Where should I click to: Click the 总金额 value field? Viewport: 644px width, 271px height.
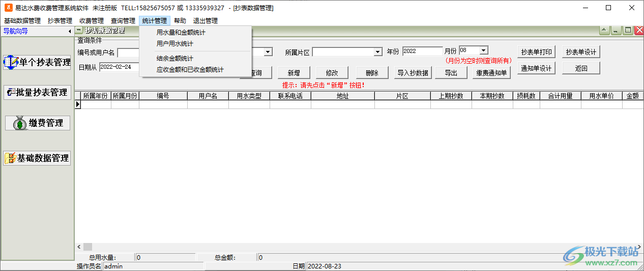pos(450,258)
